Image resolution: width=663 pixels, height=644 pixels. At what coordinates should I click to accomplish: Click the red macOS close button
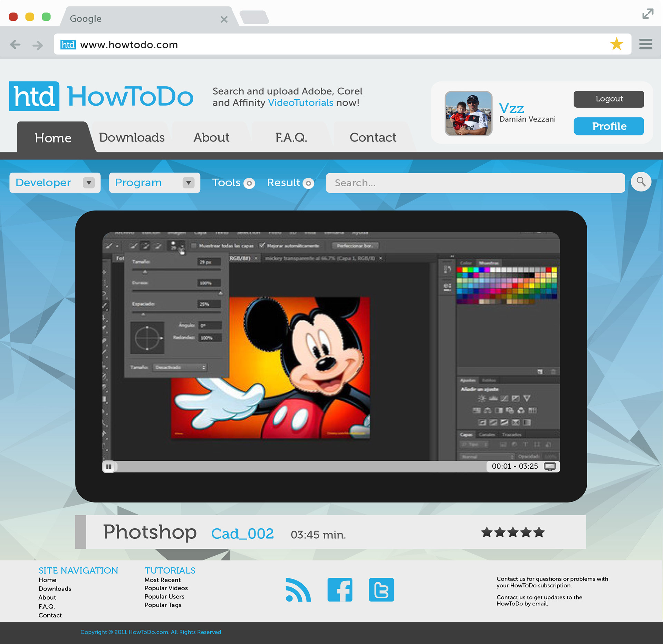pyautogui.click(x=13, y=17)
